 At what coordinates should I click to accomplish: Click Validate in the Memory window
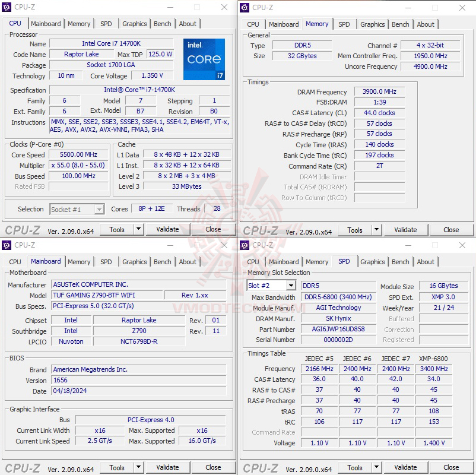(x=405, y=230)
